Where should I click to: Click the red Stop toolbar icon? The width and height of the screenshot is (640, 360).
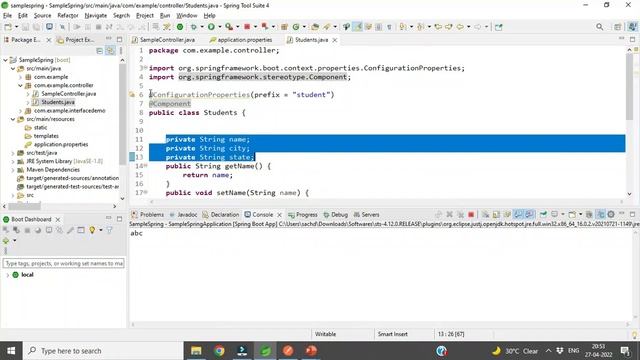pos(247,27)
